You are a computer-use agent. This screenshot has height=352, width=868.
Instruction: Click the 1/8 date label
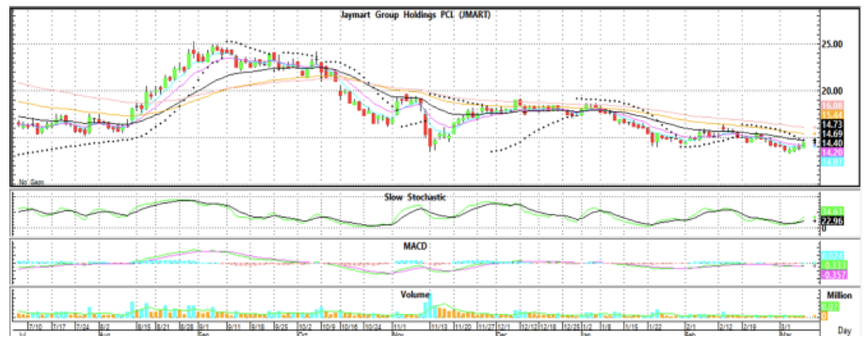click(x=606, y=327)
